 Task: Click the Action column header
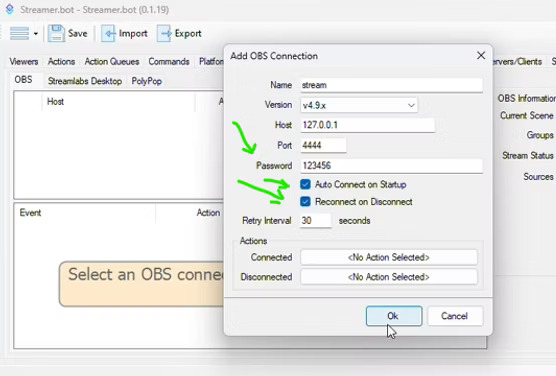point(208,212)
